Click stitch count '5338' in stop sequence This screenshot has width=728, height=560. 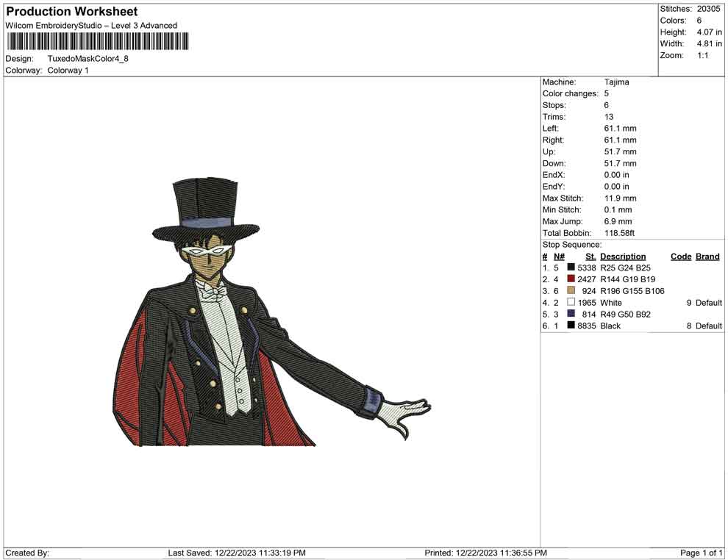click(586, 268)
